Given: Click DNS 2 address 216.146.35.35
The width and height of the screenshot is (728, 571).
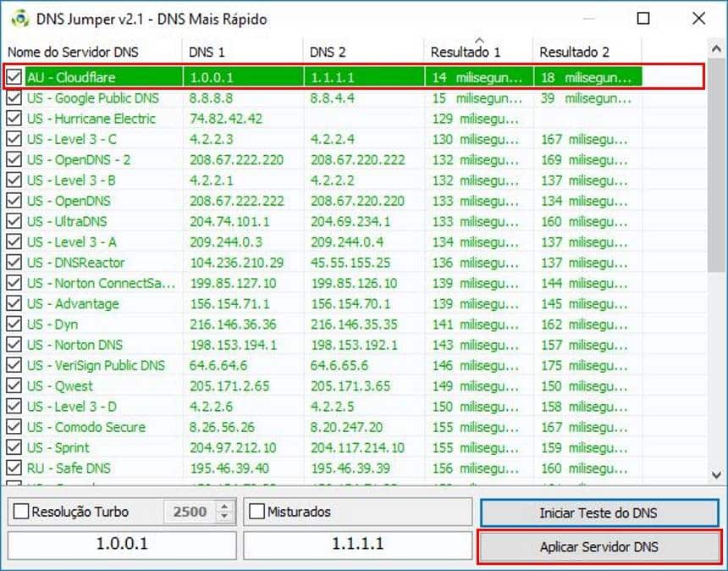Looking at the screenshot, I should (354, 324).
